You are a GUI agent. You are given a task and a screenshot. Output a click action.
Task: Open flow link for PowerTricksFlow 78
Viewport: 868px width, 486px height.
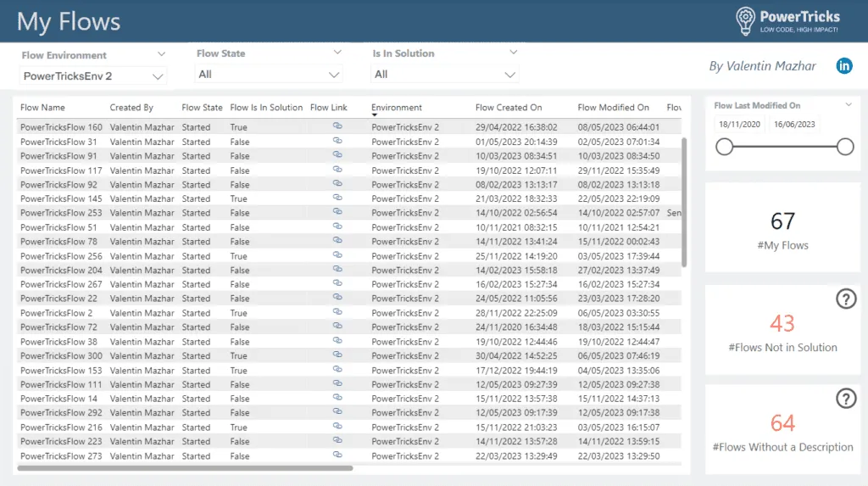[x=337, y=241]
